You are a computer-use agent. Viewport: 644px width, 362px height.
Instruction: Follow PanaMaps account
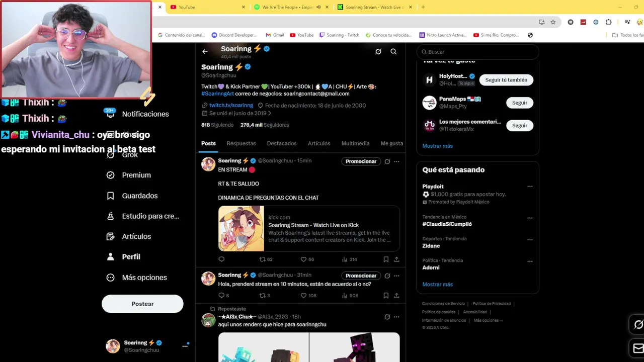click(520, 103)
